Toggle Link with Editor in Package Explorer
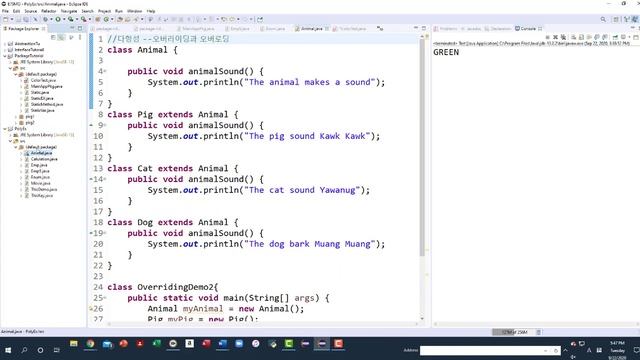640x360 pixels. pyautogui.click(x=61, y=37)
